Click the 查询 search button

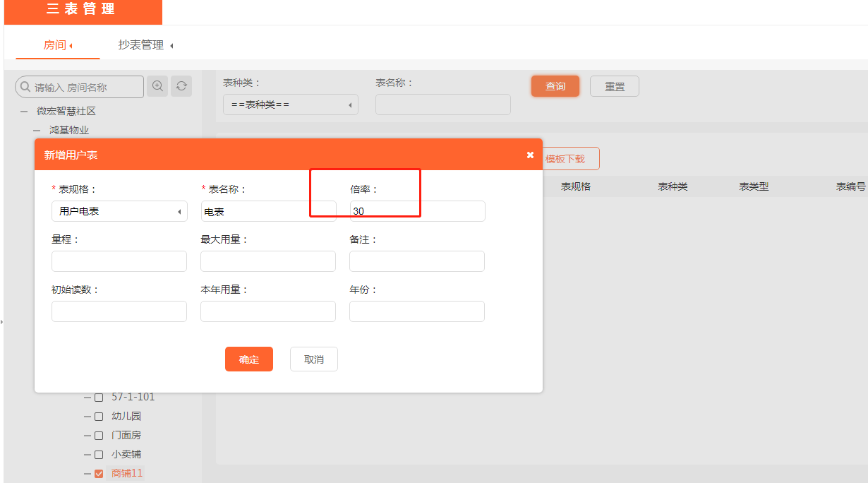click(x=555, y=86)
